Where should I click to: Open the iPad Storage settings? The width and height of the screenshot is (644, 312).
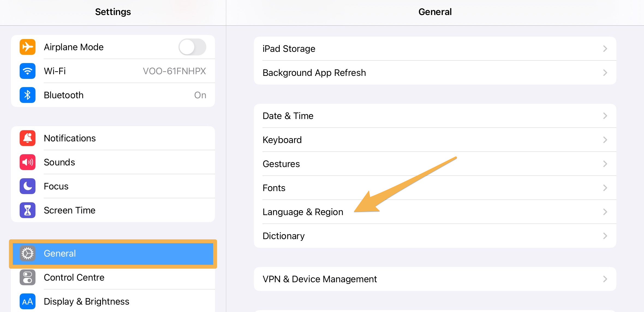point(435,49)
